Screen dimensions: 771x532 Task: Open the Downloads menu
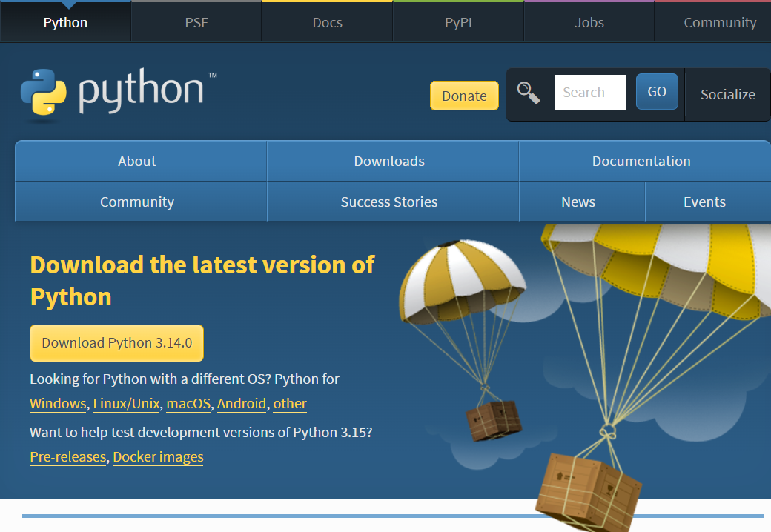pos(389,161)
